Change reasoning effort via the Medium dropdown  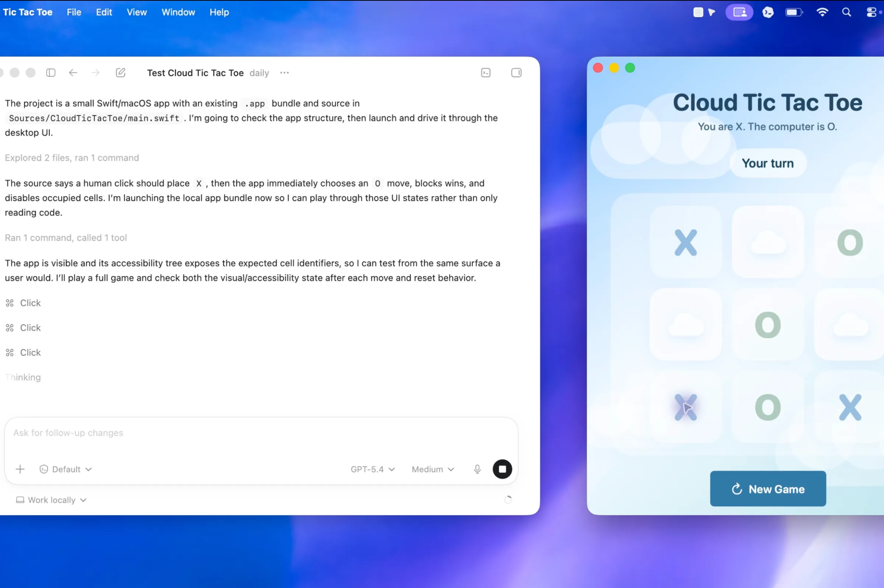pyautogui.click(x=432, y=469)
